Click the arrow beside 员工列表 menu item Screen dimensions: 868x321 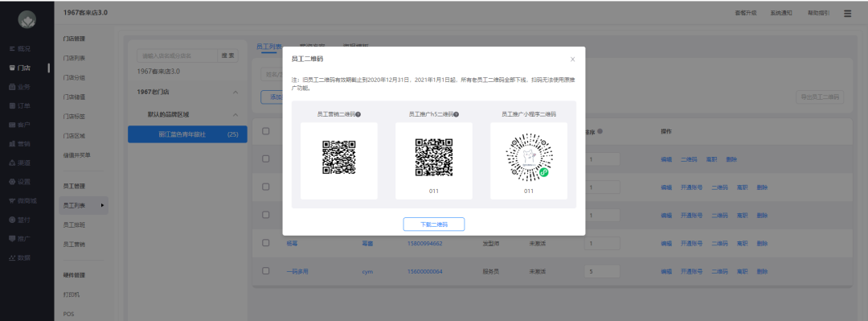pyautogui.click(x=102, y=206)
